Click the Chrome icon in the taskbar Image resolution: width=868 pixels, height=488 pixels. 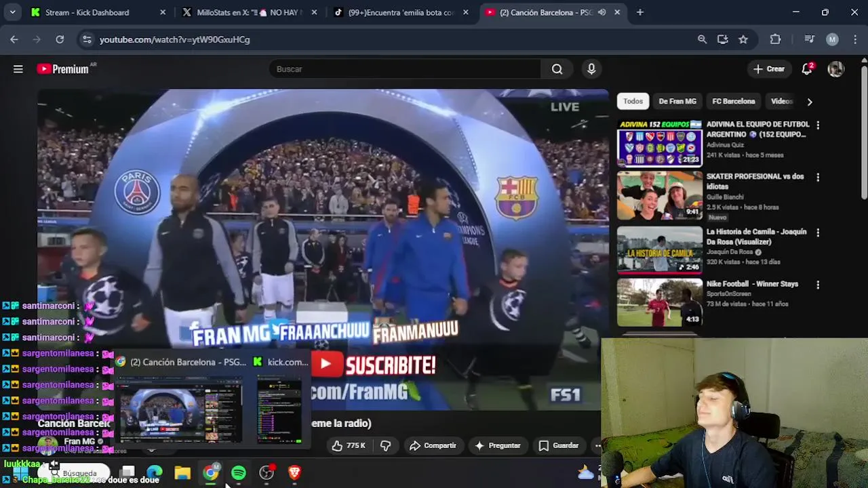click(211, 472)
